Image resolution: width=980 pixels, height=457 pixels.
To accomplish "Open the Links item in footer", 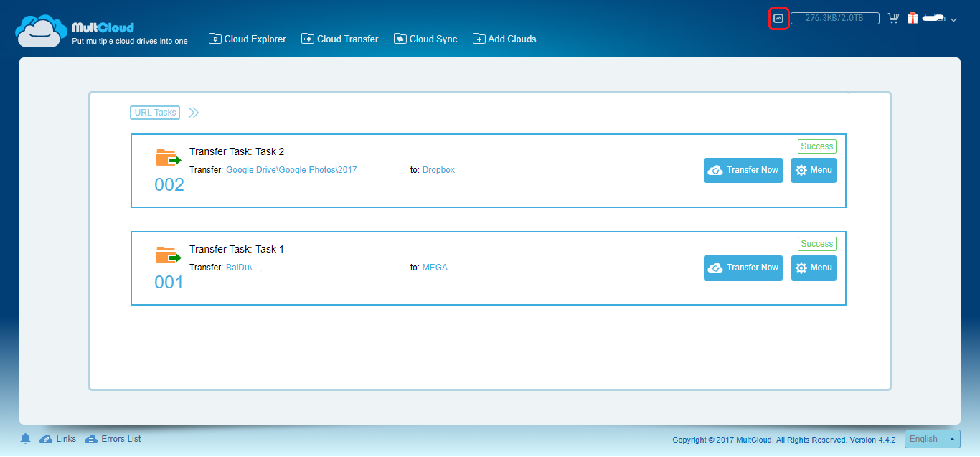I will (x=58, y=439).
